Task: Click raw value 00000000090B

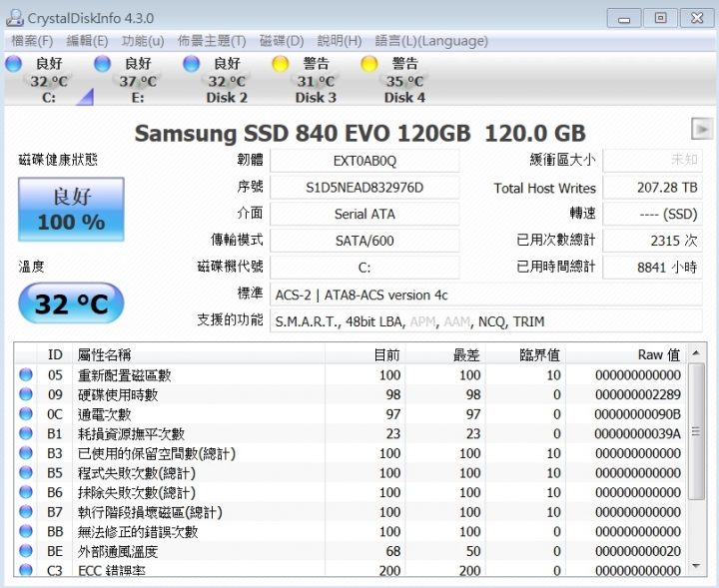Action: coord(638,414)
